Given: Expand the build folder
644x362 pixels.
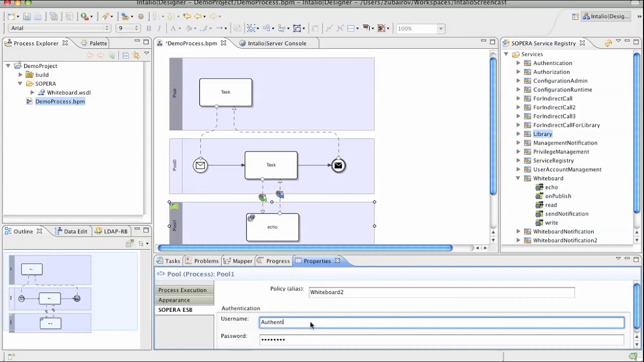Looking at the screenshot, I should (x=21, y=75).
